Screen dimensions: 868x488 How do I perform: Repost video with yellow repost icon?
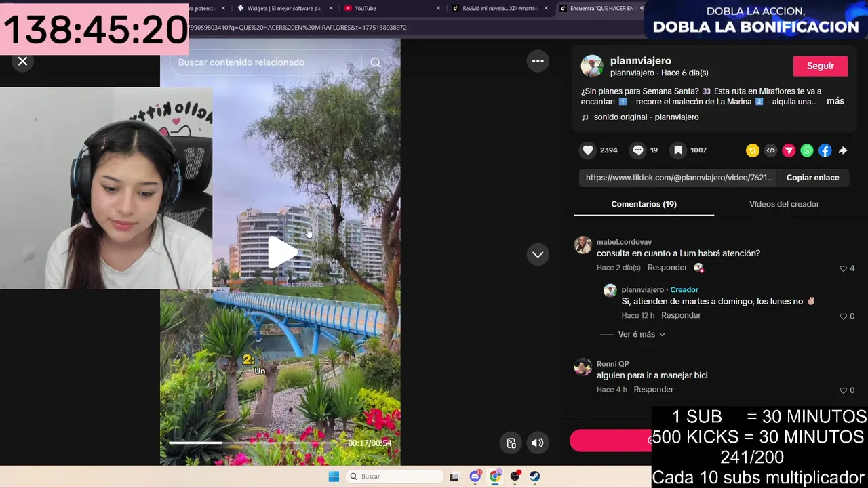(x=753, y=150)
